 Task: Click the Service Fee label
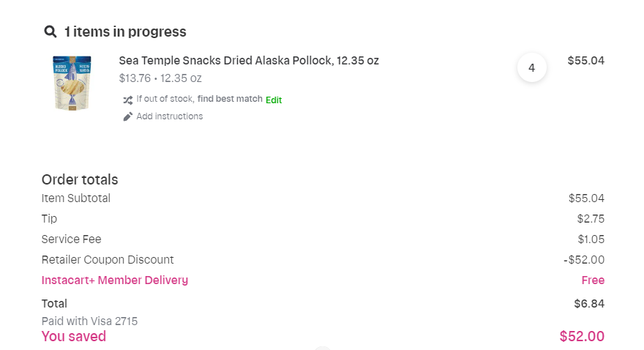click(x=72, y=239)
